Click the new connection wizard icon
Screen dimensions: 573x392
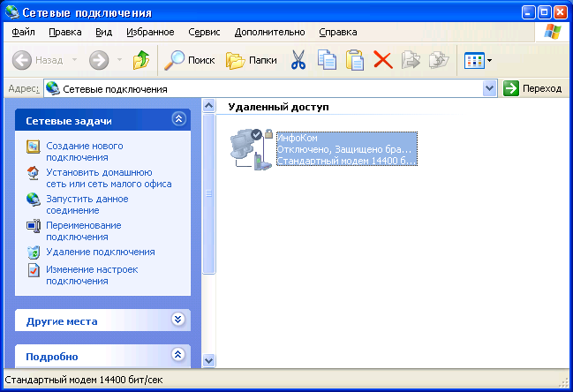tap(34, 147)
